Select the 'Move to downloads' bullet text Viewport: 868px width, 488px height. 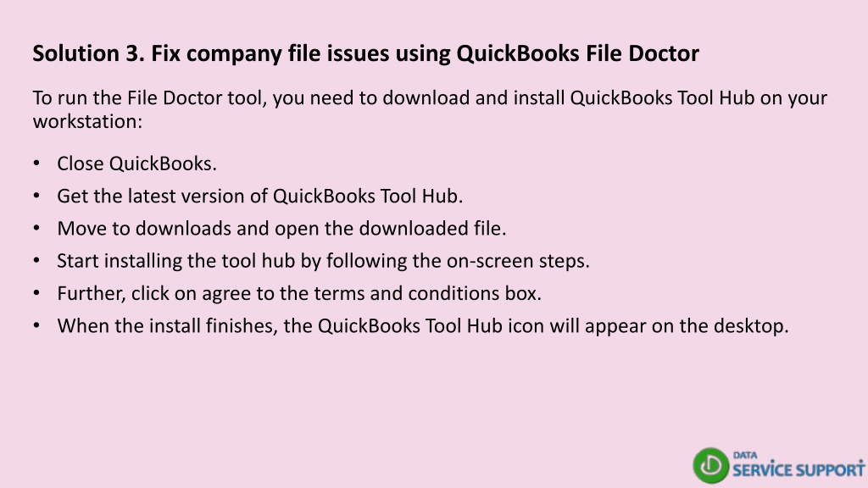tap(281, 229)
